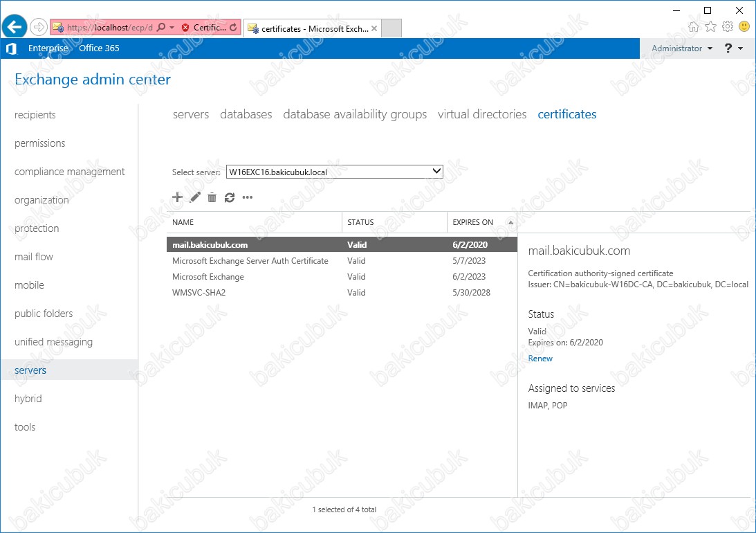Click the browser forward arrow button
756x533 pixels.
point(39,27)
